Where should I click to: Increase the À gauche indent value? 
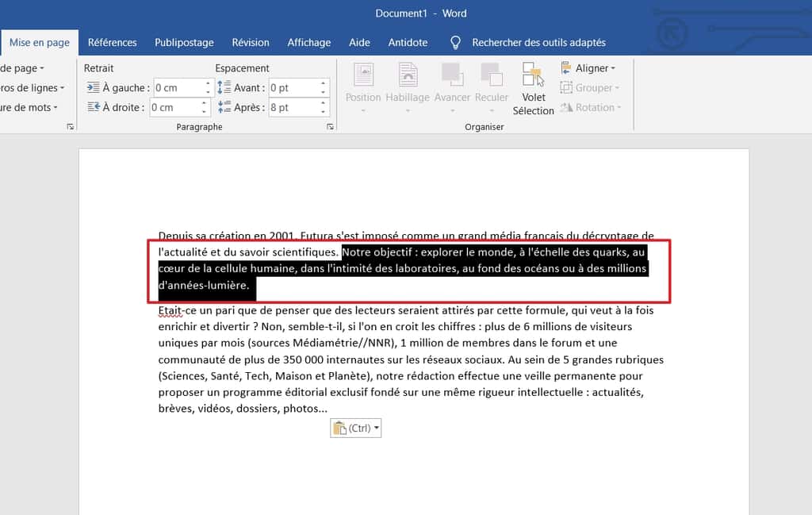209,83
